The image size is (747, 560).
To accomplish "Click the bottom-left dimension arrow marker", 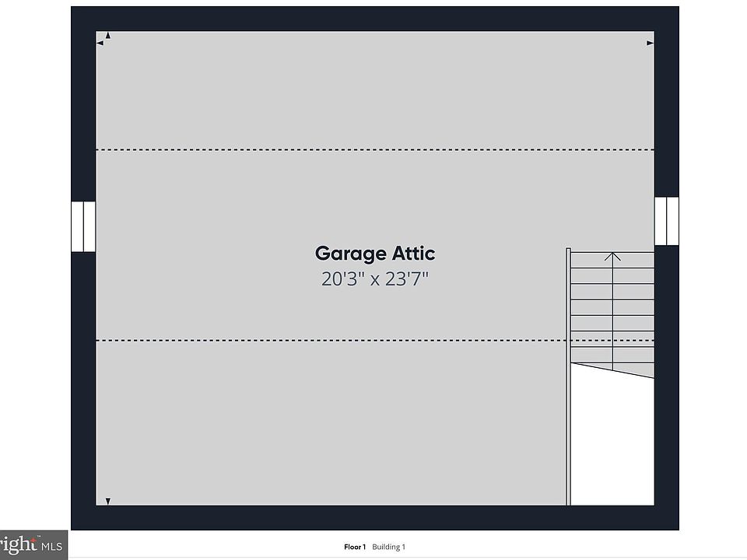I will 107,502.
